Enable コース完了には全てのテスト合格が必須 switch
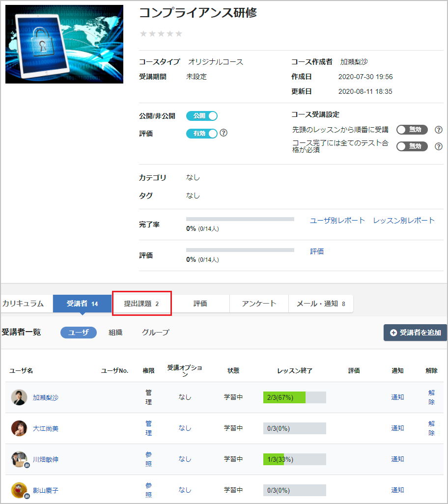Image resolution: width=448 pixels, height=504 pixels. coord(412,146)
